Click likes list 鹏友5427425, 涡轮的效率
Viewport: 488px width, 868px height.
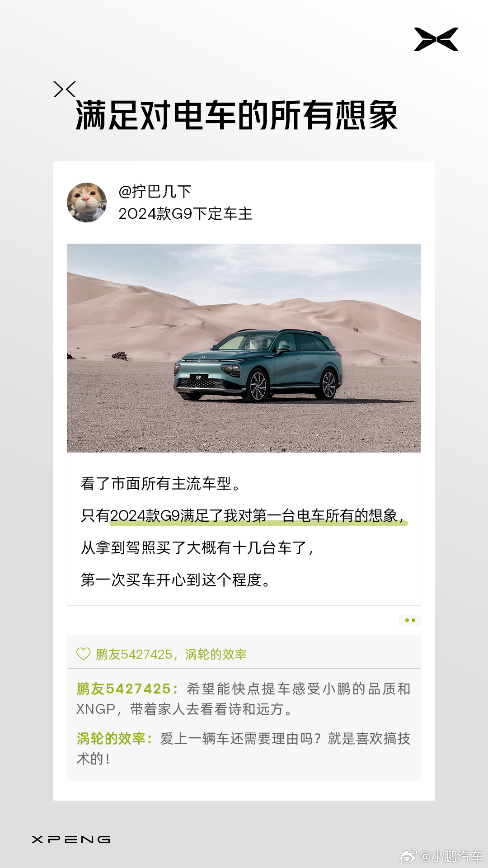pyautogui.click(x=171, y=654)
